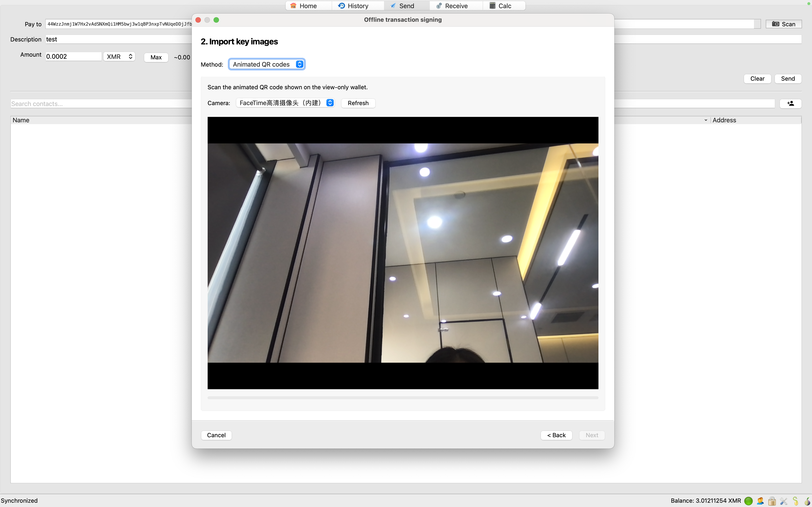812x507 pixels.
Task: Open preferences wrench and screwdriver icon
Action: point(784,501)
